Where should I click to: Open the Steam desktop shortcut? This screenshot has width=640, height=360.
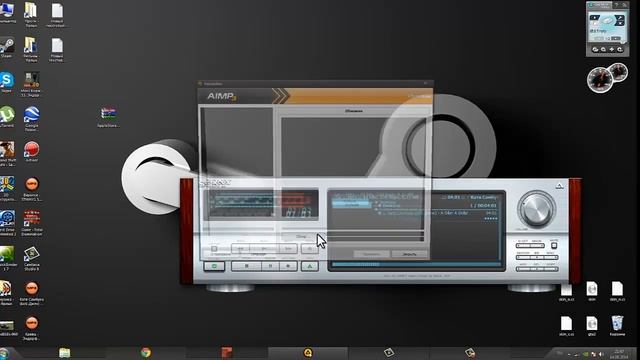tap(7, 47)
